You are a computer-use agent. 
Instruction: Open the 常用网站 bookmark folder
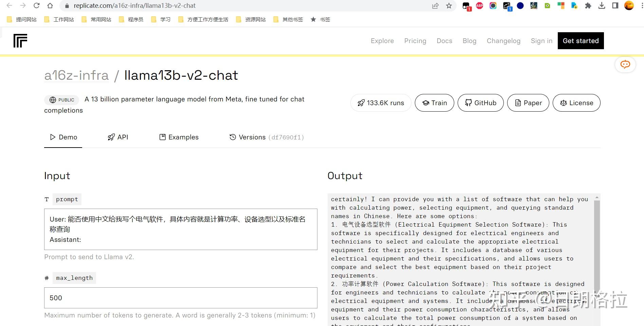[x=96, y=19]
